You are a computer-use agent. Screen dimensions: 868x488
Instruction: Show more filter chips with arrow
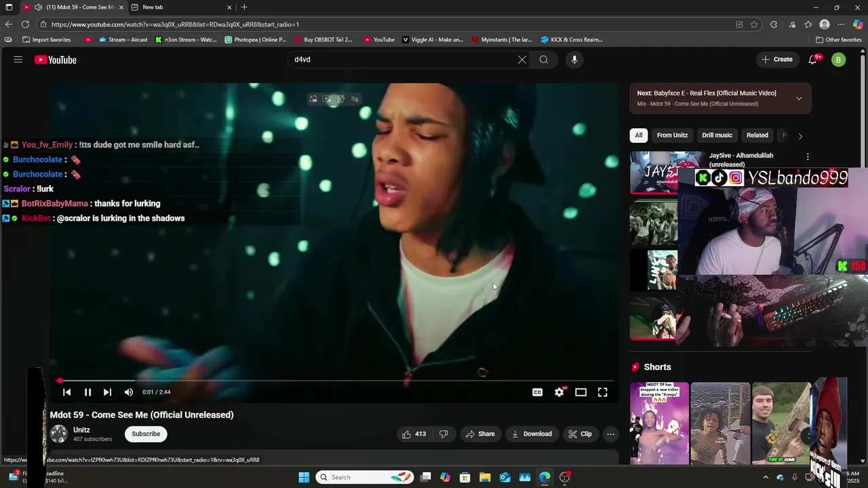[x=800, y=136]
